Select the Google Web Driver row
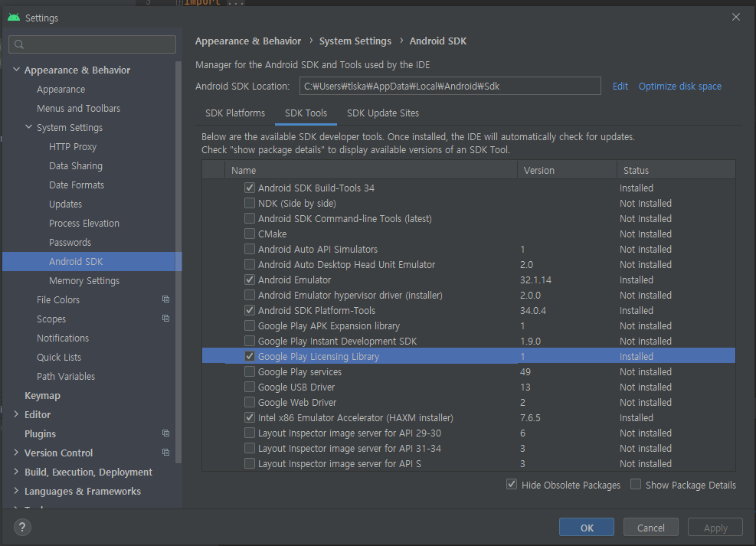Viewport: 756px width, 546px height. pos(469,402)
